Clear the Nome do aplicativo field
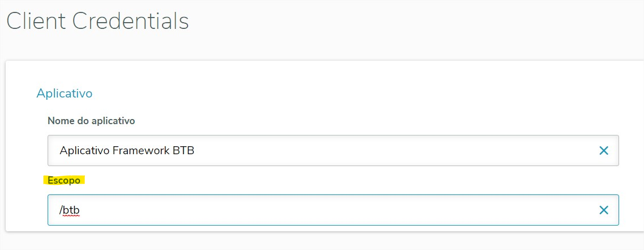The height and width of the screenshot is (250, 644). coord(604,151)
